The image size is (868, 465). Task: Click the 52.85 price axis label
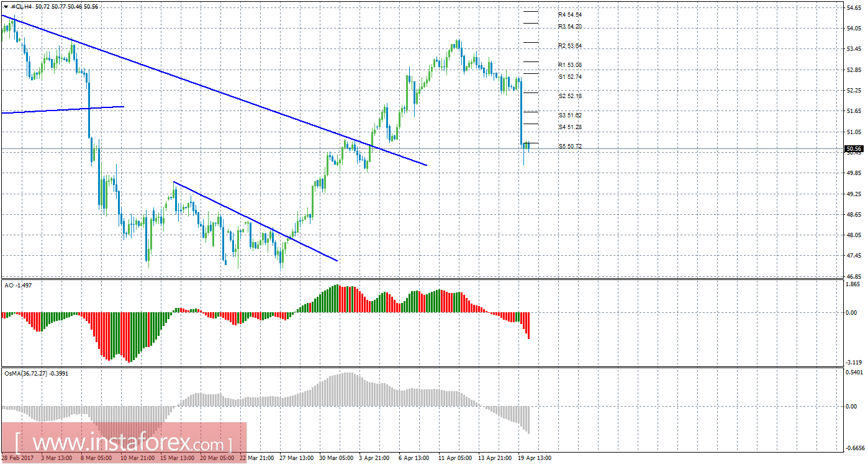pyautogui.click(x=854, y=70)
